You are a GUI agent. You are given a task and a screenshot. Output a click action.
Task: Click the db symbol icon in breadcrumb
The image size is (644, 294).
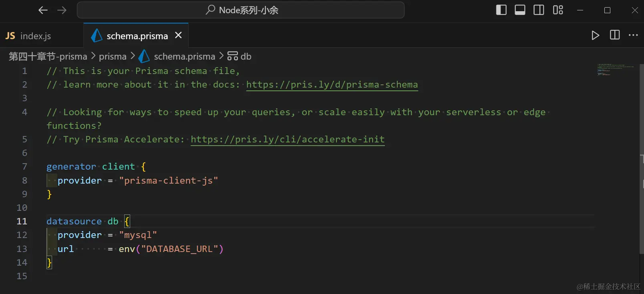click(x=233, y=56)
